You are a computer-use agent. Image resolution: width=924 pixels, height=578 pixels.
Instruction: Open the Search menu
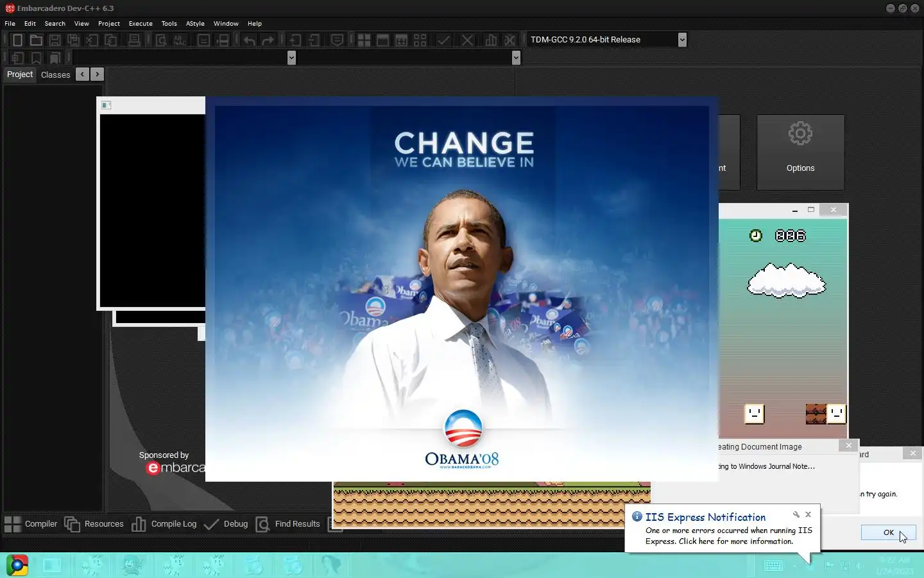point(55,23)
